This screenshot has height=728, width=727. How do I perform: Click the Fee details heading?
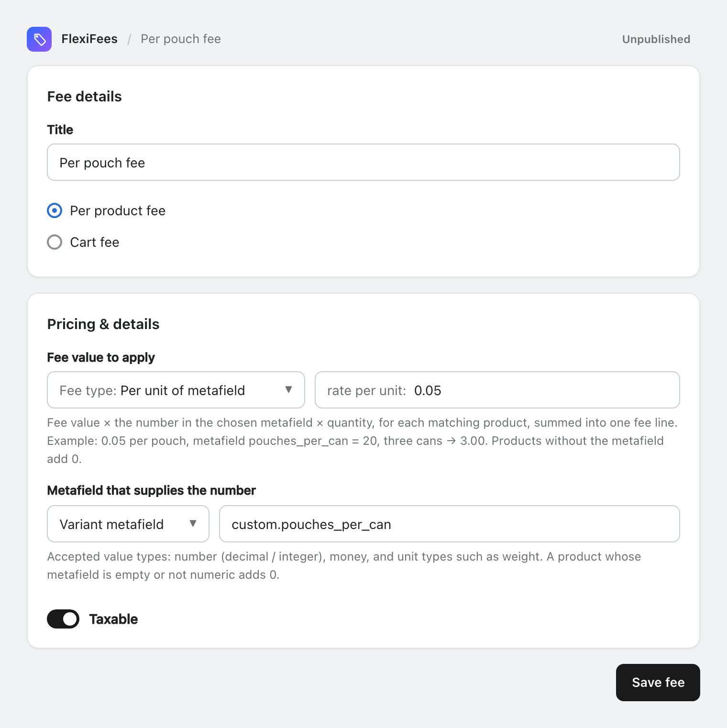pyautogui.click(x=85, y=97)
